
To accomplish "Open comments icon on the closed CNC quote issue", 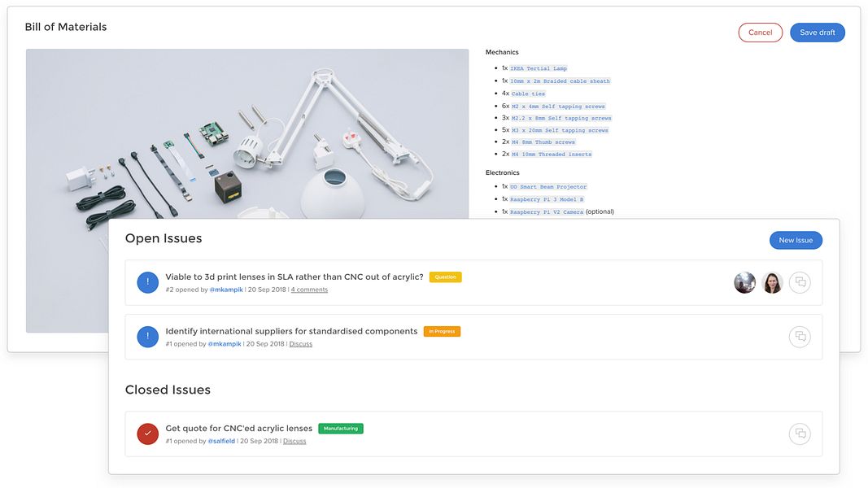I will pos(800,434).
